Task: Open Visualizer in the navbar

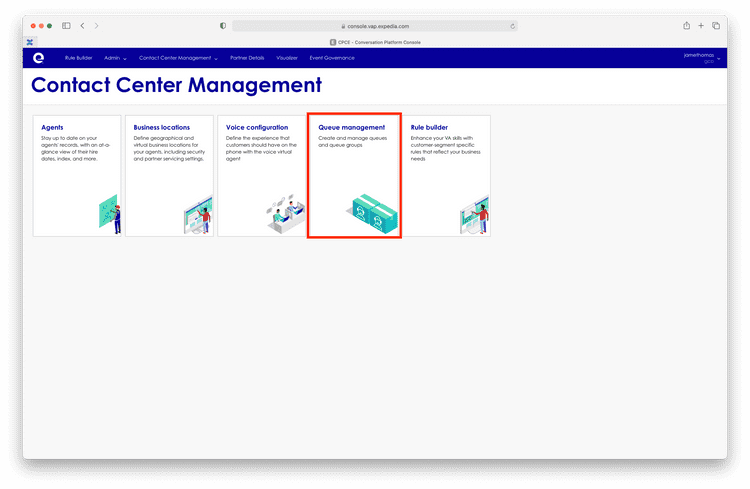Action: coord(287,58)
